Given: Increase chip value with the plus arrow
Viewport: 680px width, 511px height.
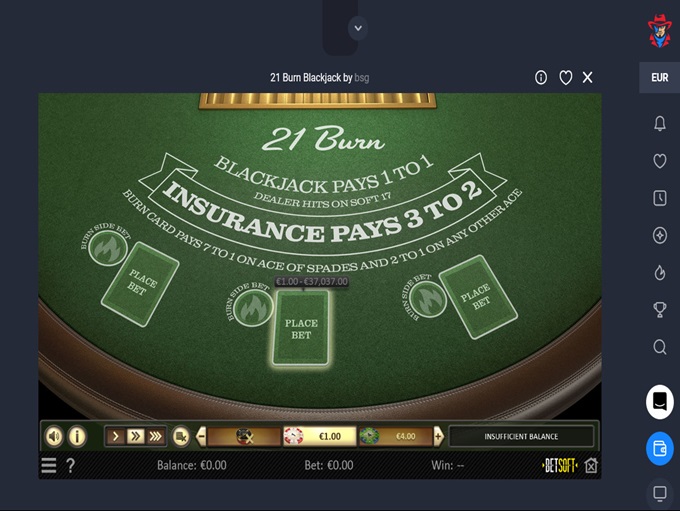Looking at the screenshot, I should point(438,436).
